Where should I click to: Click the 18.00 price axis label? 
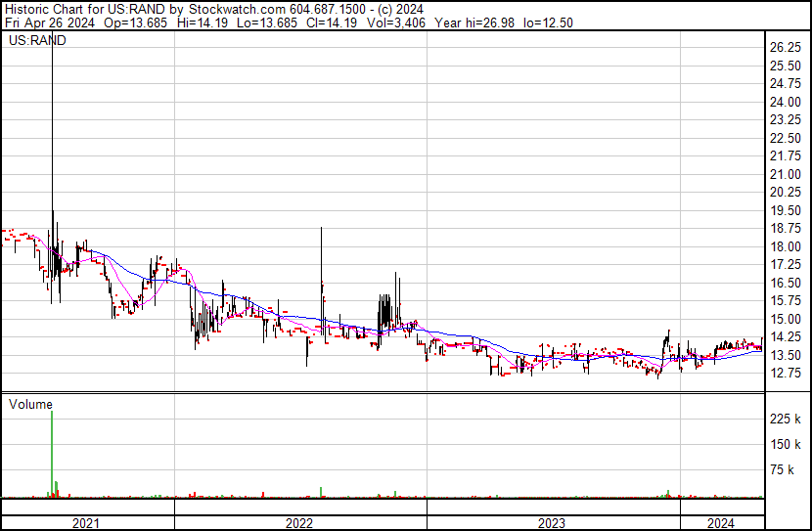pyautogui.click(x=786, y=246)
